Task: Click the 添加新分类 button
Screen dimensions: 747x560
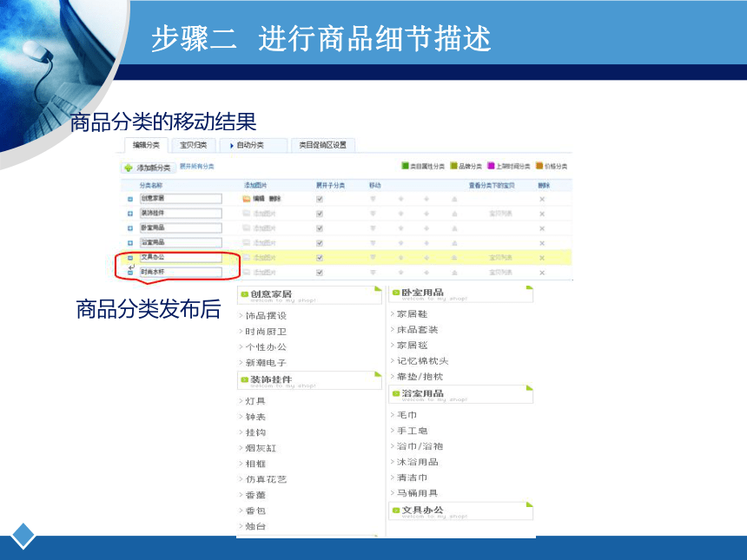Action: coord(147,168)
